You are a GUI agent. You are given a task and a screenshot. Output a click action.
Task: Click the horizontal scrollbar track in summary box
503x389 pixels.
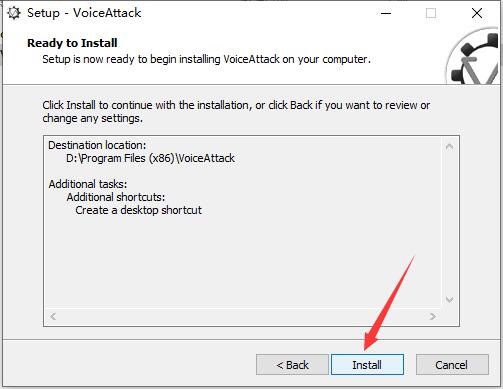[x=243, y=316]
